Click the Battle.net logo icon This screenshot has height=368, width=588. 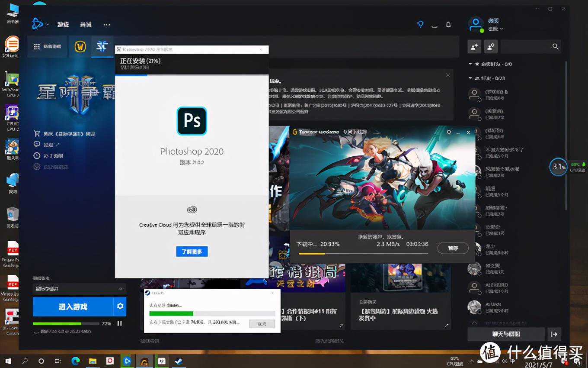[38, 24]
